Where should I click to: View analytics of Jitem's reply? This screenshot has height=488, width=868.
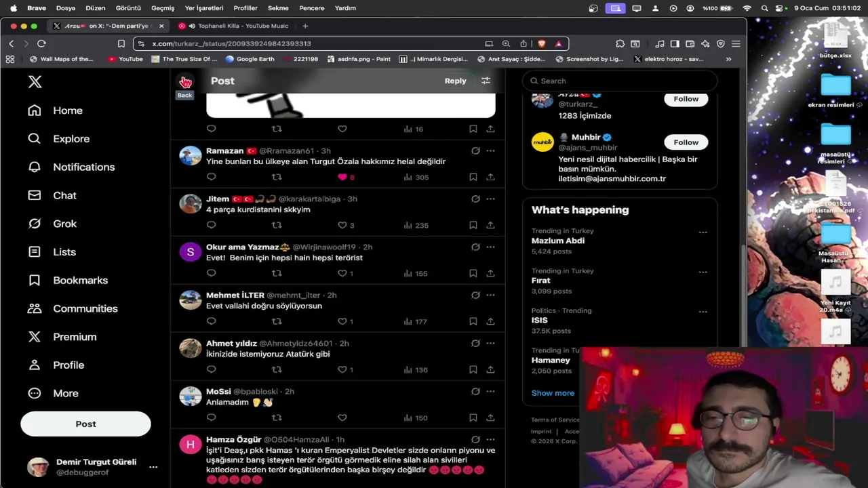(416, 225)
